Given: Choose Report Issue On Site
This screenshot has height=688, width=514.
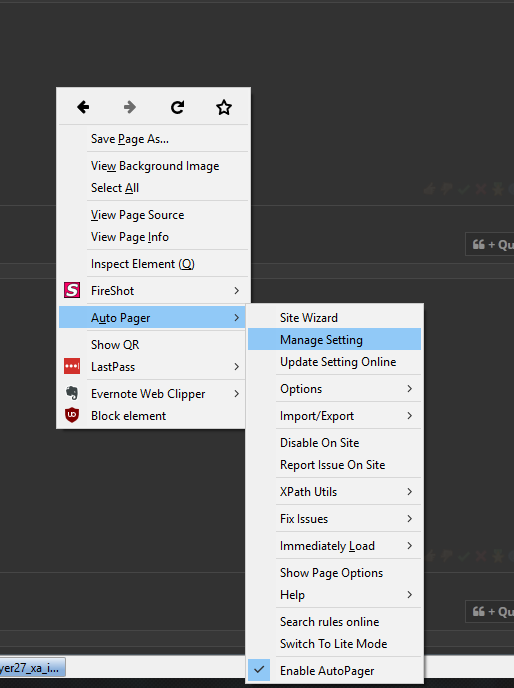Looking at the screenshot, I should (334, 465).
